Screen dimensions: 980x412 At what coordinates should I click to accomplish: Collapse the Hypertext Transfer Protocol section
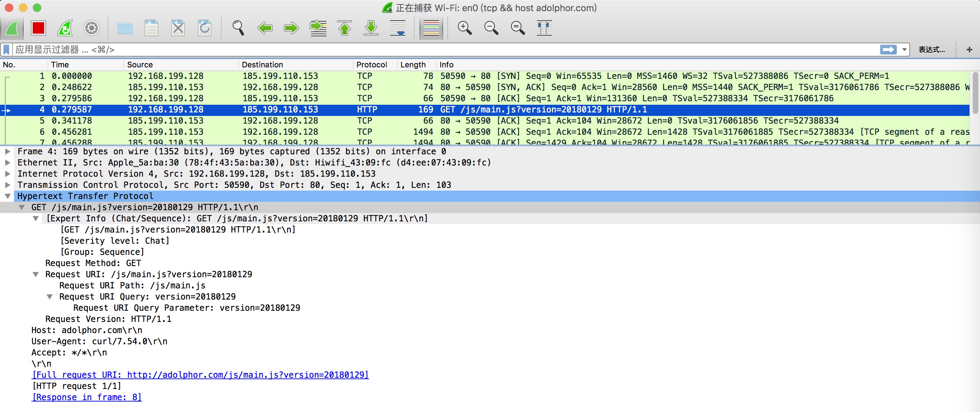pyautogui.click(x=7, y=197)
